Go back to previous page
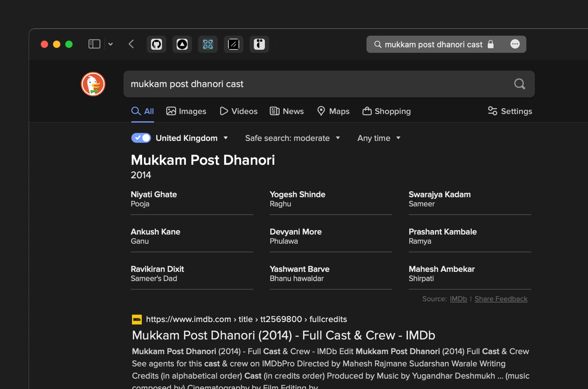 131,44
